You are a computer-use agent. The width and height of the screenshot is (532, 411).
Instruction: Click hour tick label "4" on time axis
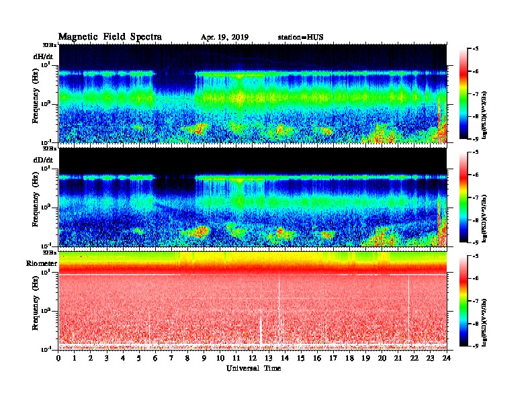coord(123,358)
